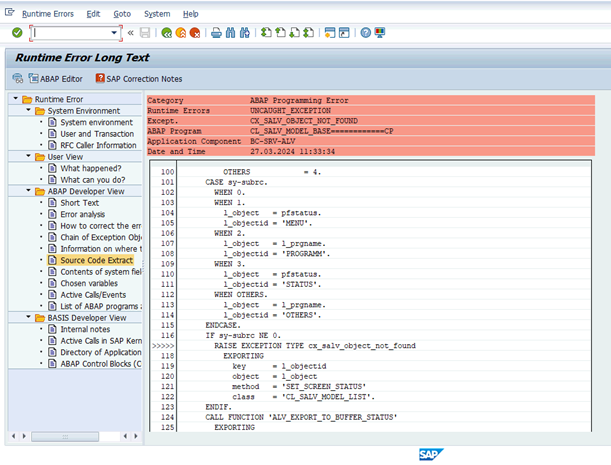Open the Runtime Errors menu
Screen dimensions: 611x465
point(48,14)
